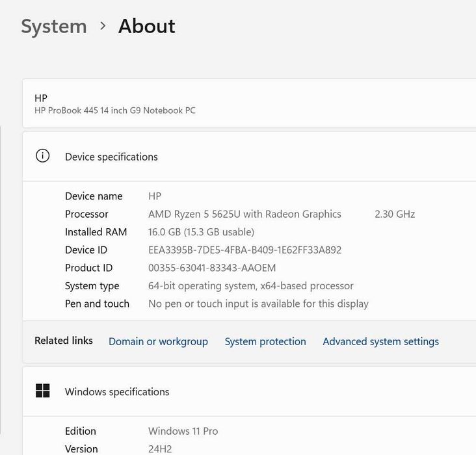Image resolution: width=476 pixels, height=455 pixels.
Task: Select No pen or touch input text
Action: point(258,304)
